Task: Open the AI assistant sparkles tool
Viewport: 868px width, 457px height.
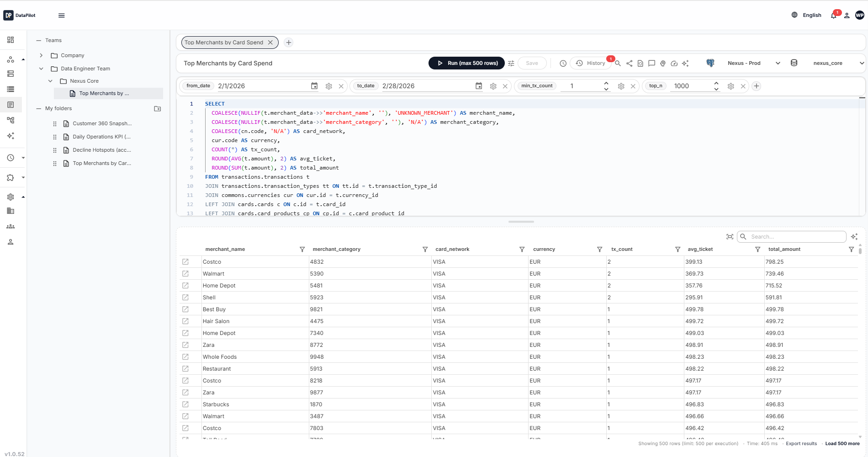Action: pos(685,64)
